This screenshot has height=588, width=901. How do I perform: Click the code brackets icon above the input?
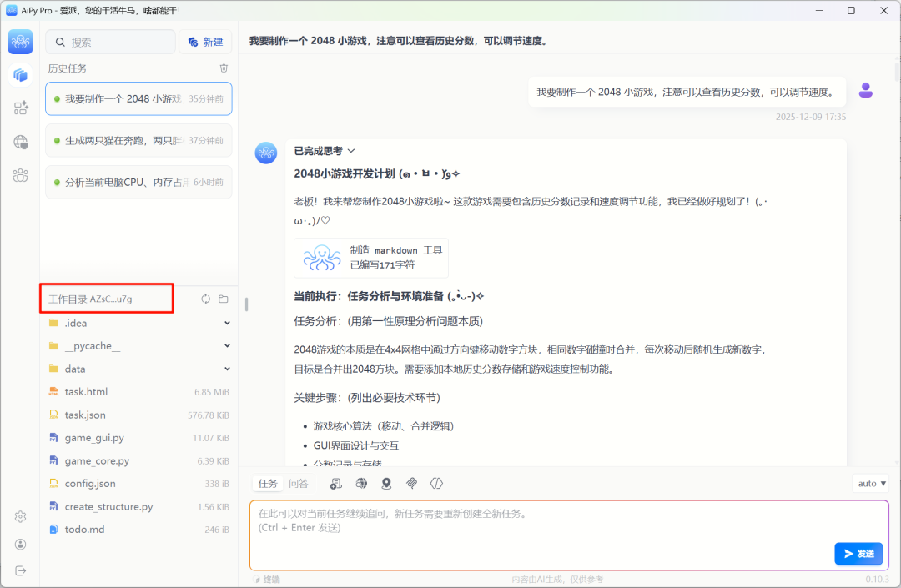click(435, 483)
